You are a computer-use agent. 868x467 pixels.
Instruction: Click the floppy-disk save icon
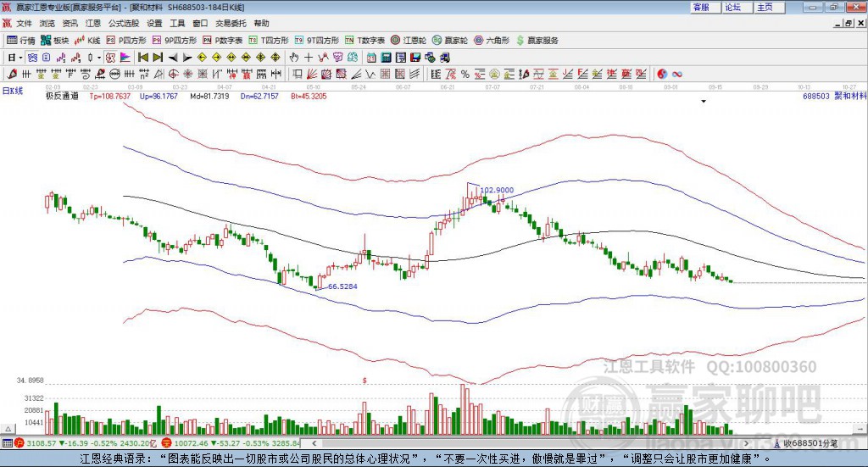pos(415,58)
